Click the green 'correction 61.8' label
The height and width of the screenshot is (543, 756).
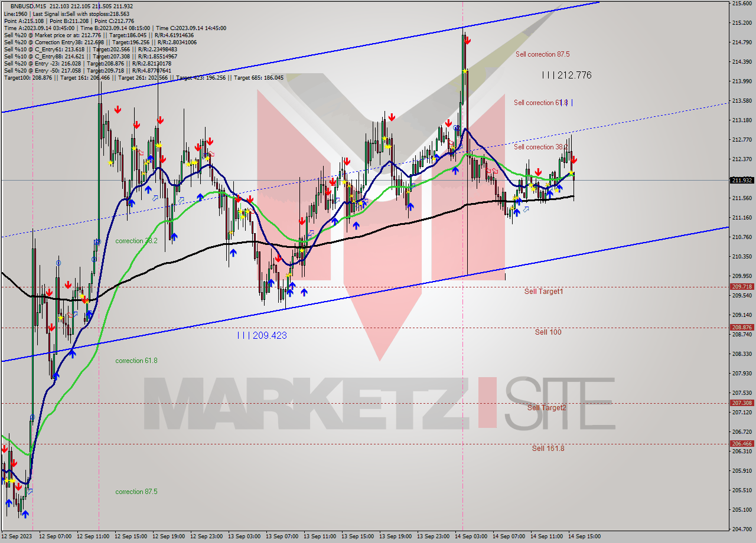(136, 361)
